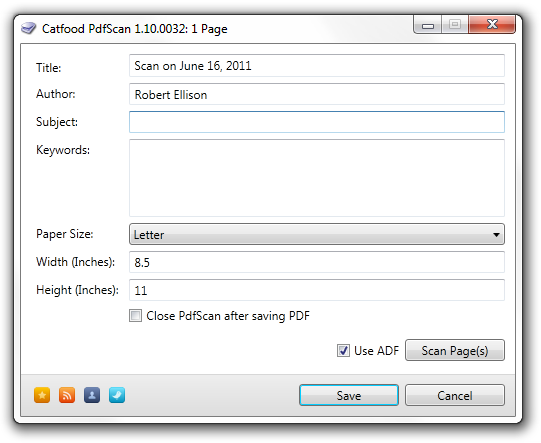Click the Scan Page(s) button

tap(455, 350)
